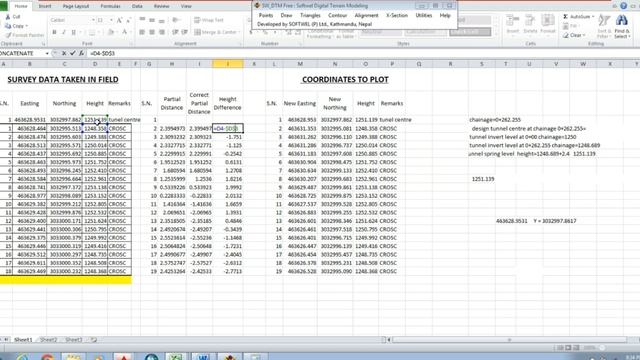Open the Page Layout ribbon tab

[x=76, y=6]
